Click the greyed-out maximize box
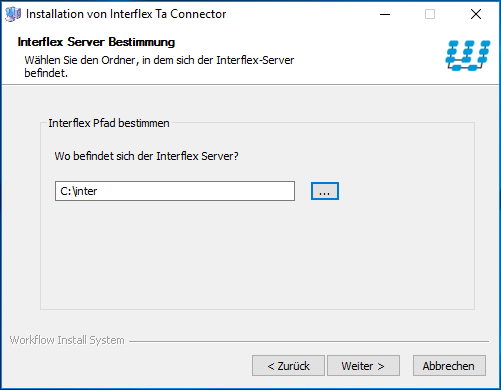501x390 pixels. pos(430,14)
